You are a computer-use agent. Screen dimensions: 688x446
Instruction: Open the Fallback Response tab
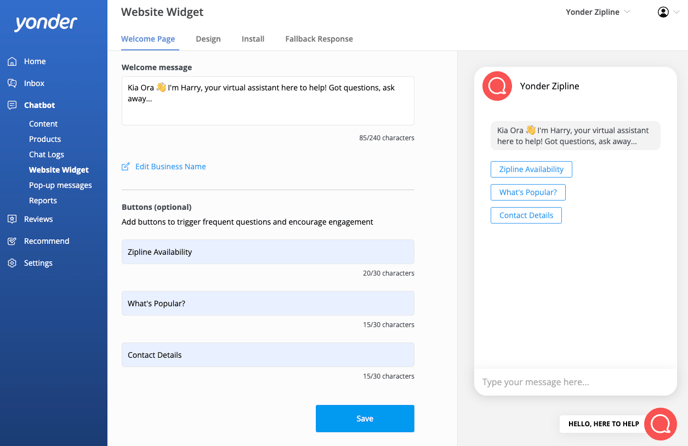tap(319, 39)
